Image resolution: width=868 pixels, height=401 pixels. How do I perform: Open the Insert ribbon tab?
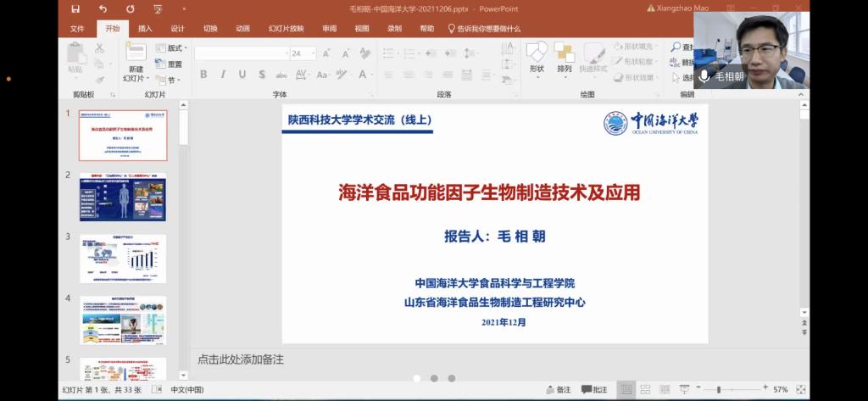(145, 28)
